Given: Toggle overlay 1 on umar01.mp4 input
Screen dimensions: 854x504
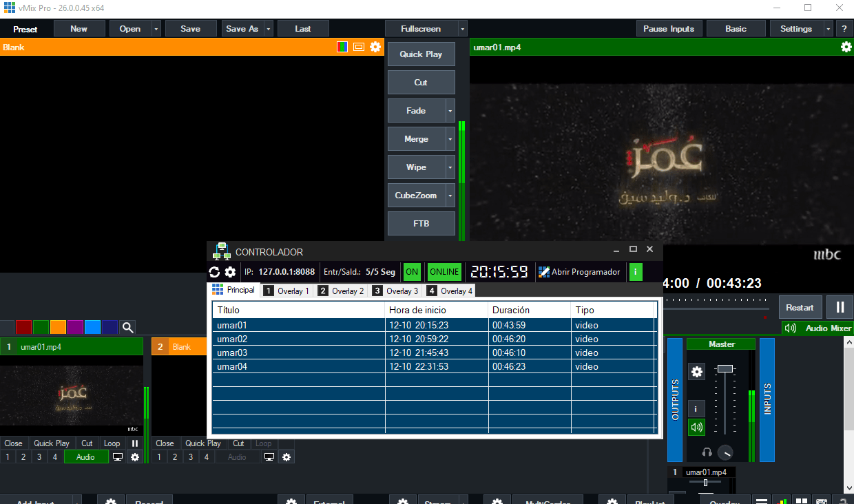Looking at the screenshot, I should coord(8,456).
